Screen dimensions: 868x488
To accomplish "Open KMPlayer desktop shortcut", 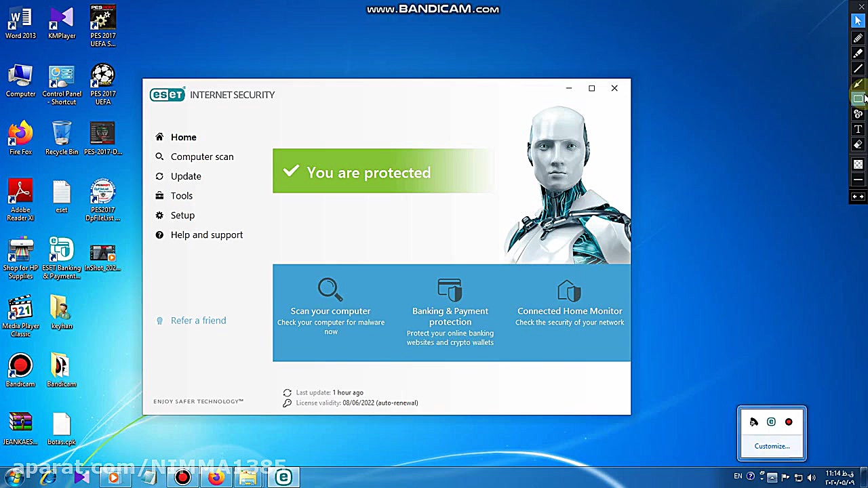I will coord(62,23).
